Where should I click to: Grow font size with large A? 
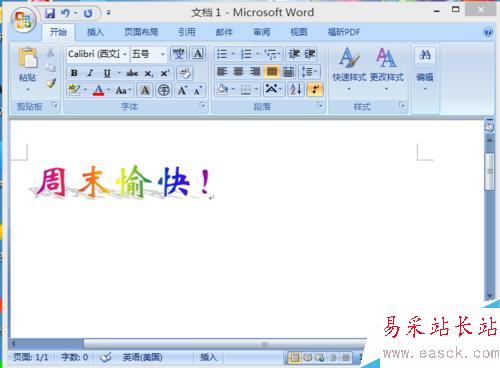(x=182, y=90)
